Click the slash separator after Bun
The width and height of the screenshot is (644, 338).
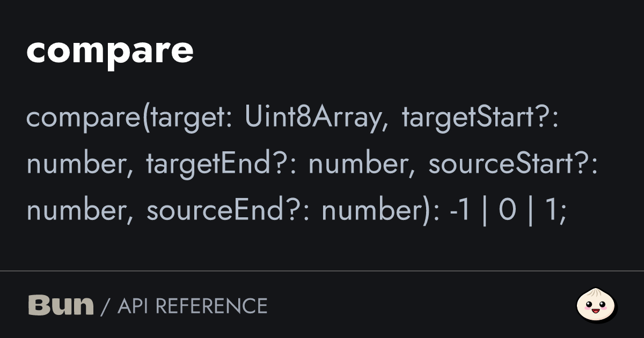coord(105,306)
